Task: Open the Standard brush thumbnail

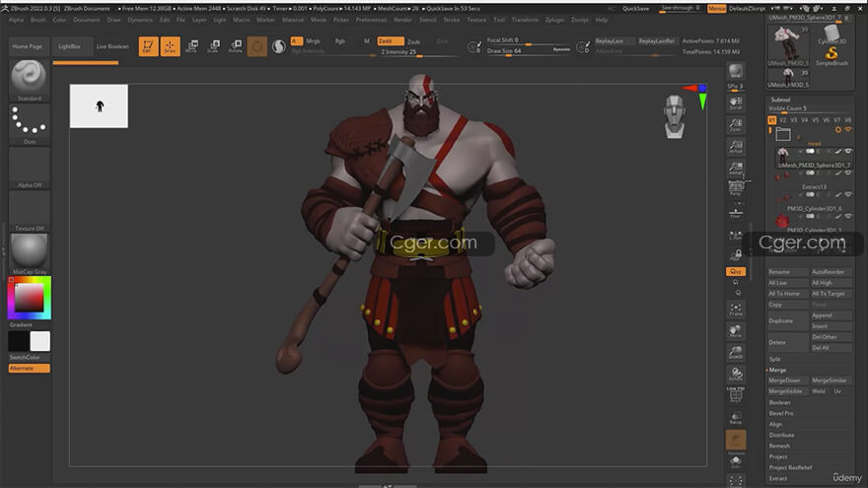Action: click(30, 78)
